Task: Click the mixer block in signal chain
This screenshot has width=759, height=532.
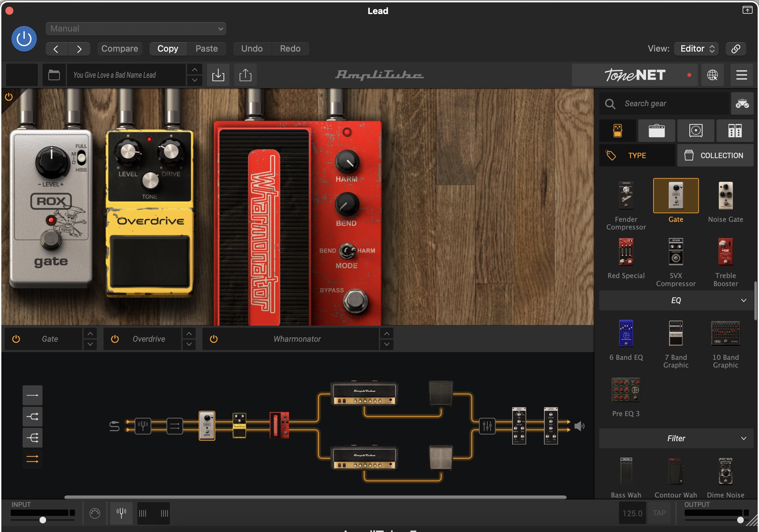Action: coord(487,426)
